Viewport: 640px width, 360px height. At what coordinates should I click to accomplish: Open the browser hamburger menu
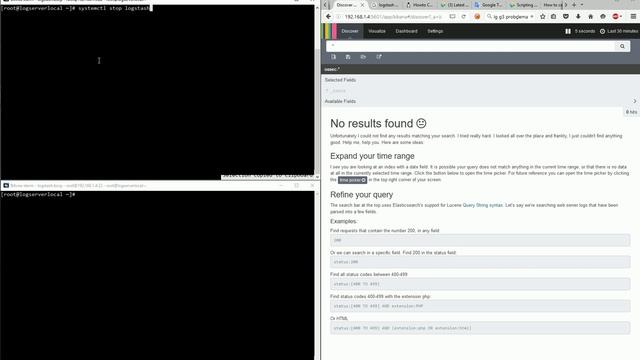(x=633, y=17)
